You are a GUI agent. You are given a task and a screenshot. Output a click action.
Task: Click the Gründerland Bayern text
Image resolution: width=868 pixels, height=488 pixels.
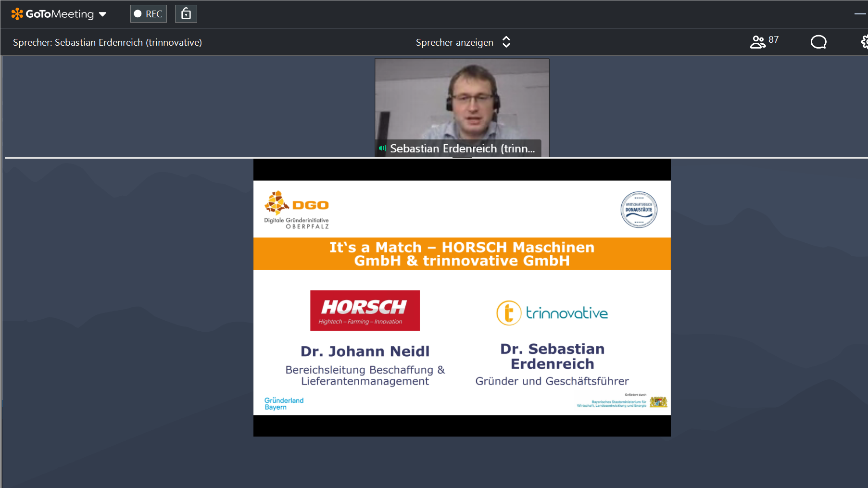[284, 403]
